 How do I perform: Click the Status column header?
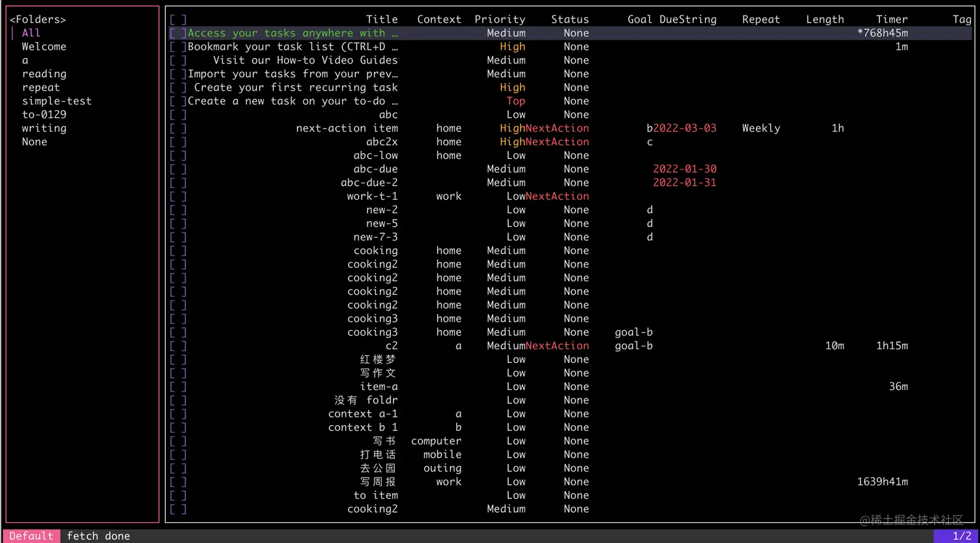[570, 19]
